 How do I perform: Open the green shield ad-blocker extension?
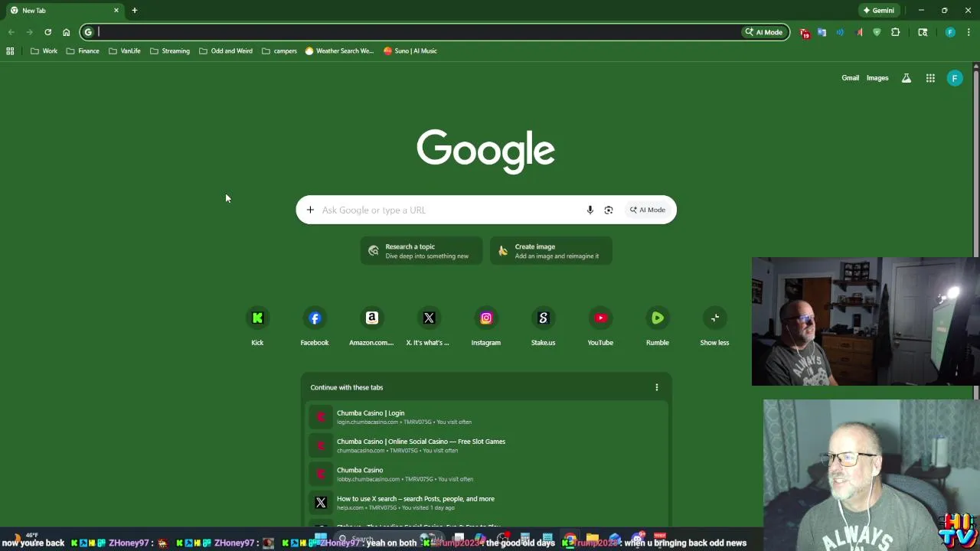877,32
